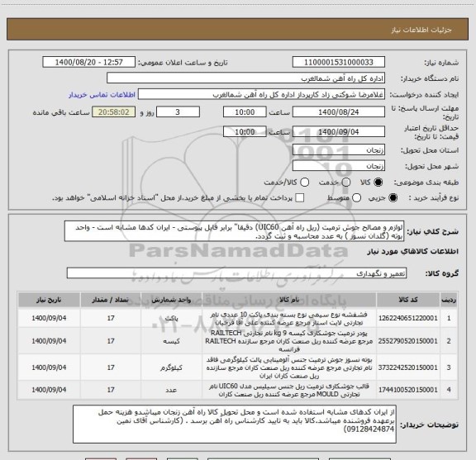Click the request creator name field
The width and height of the screenshot is (476, 460).
coord(261,94)
